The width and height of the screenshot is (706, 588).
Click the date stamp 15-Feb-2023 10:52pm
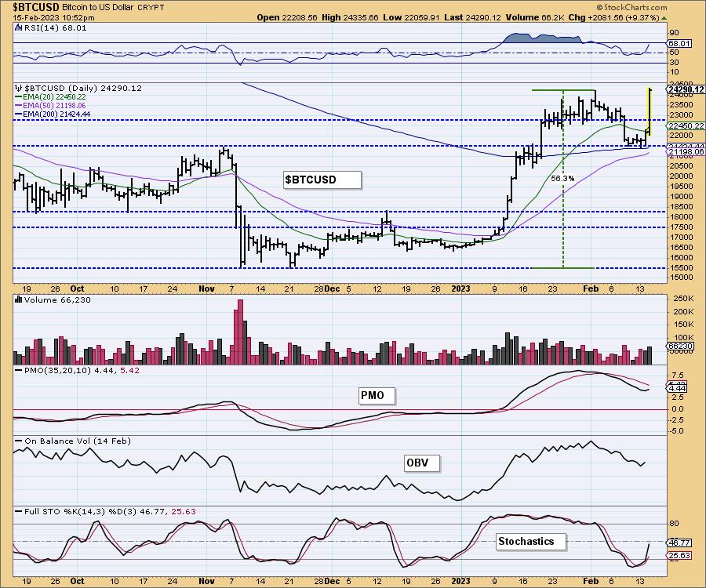click(x=53, y=18)
